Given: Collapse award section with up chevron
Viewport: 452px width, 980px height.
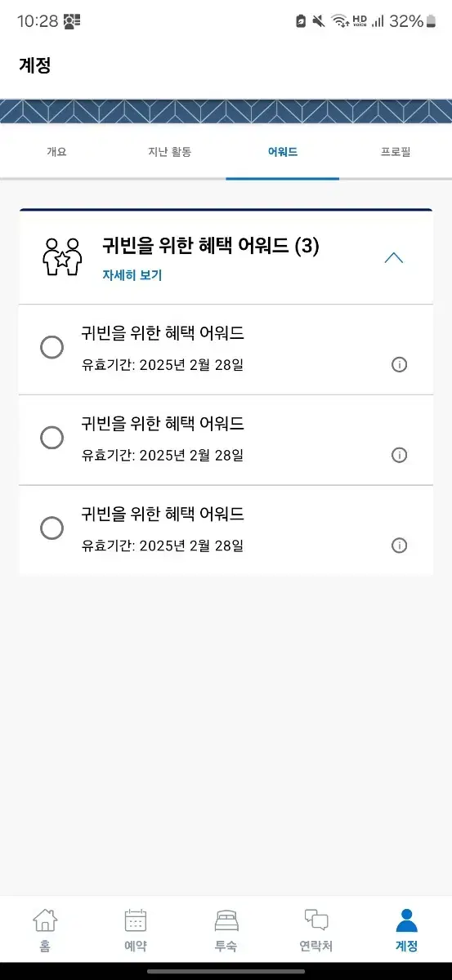Looking at the screenshot, I should pyautogui.click(x=394, y=257).
